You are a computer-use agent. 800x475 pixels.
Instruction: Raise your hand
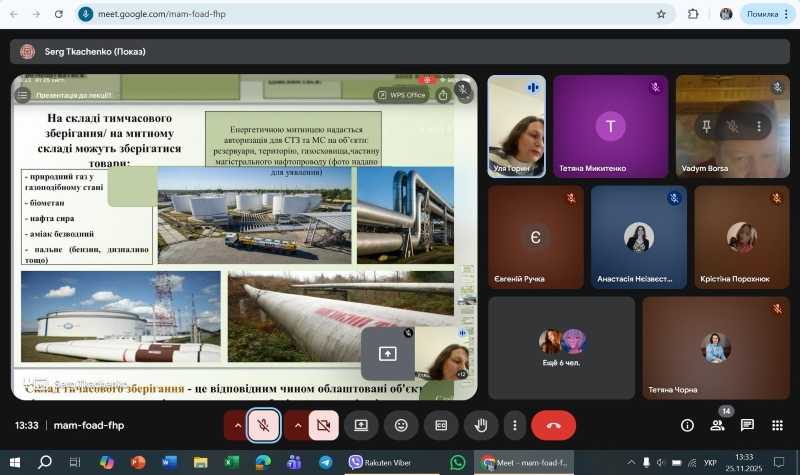point(480,425)
